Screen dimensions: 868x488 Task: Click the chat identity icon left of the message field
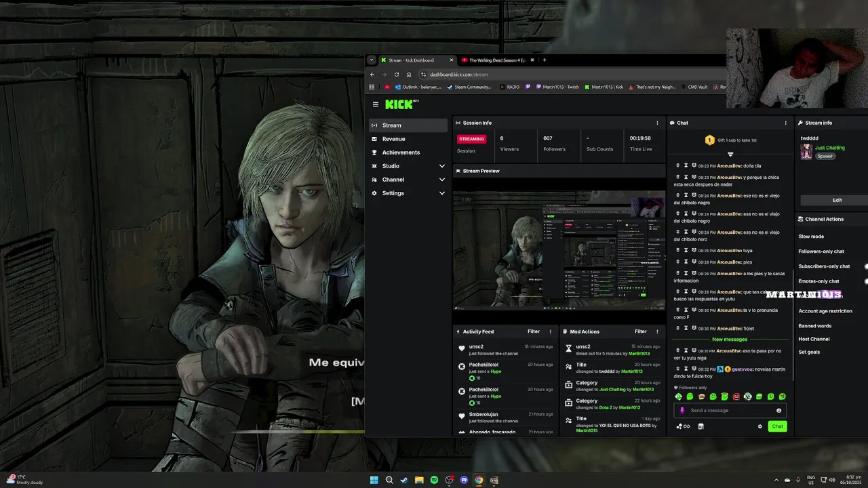pyautogui.click(x=682, y=410)
